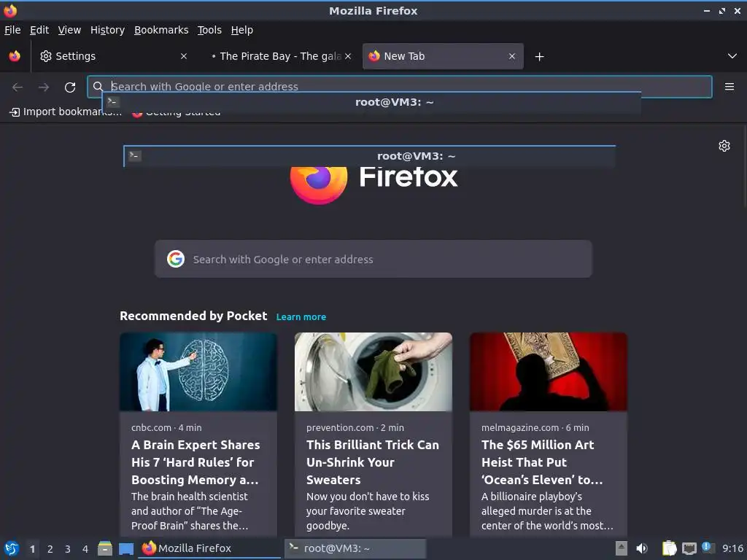Click the reload page icon
Screen dimensions: 747x560
click(x=70, y=87)
